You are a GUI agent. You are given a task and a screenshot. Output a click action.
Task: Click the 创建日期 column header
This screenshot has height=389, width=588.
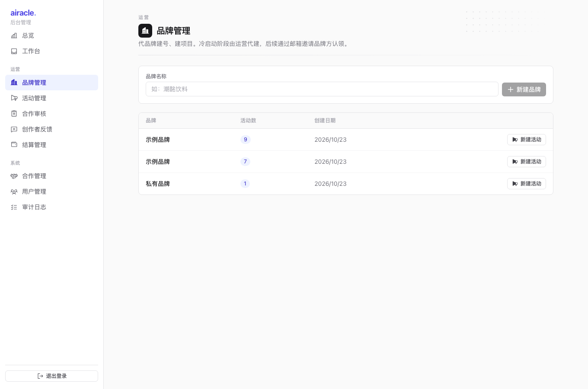click(325, 121)
